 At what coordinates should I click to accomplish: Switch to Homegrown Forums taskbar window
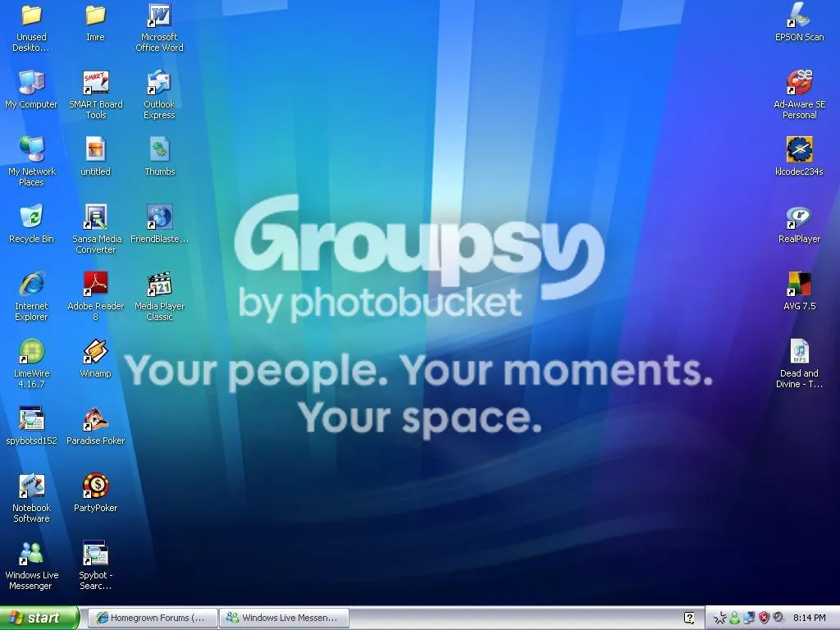153,618
